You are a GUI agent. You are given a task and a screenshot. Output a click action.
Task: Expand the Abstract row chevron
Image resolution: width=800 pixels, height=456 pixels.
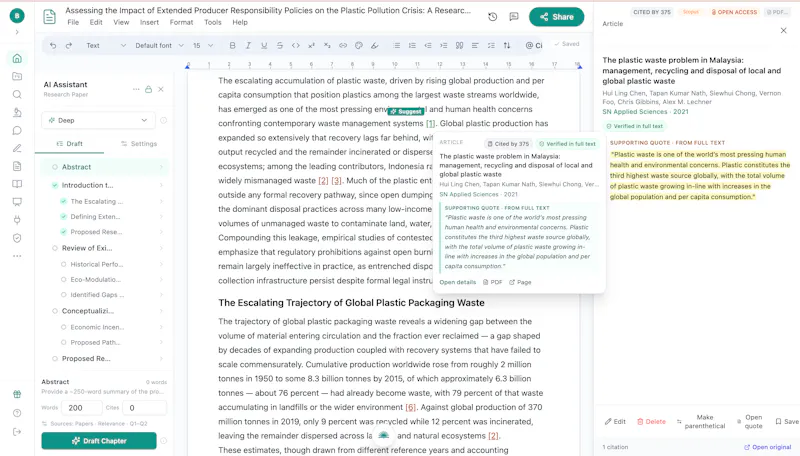click(161, 167)
